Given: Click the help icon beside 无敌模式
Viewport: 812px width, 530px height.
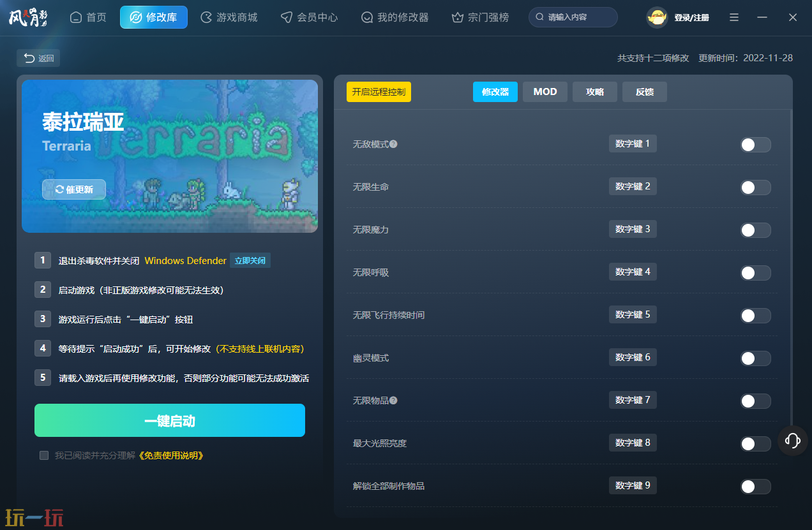Looking at the screenshot, I should pyautogui.click(x=394, y=144).
